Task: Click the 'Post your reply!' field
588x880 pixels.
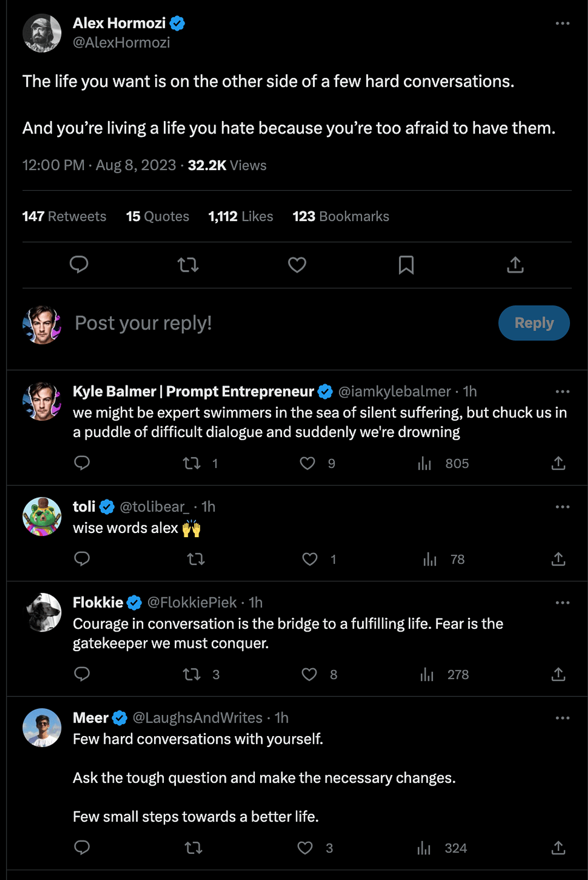Action: tap(143, 323)
